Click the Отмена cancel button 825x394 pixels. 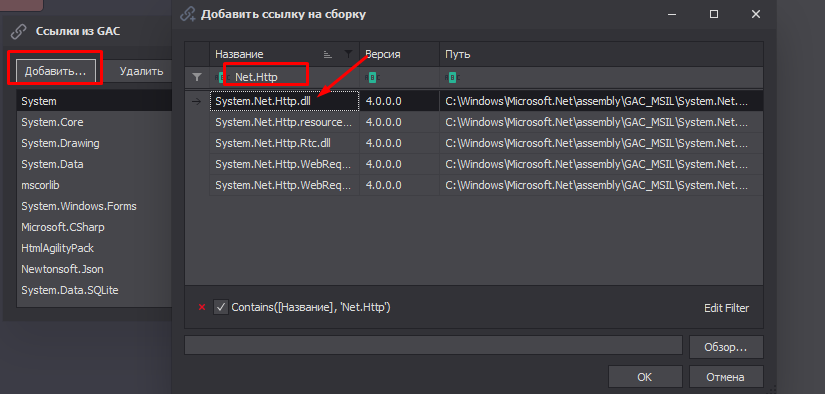726,377
